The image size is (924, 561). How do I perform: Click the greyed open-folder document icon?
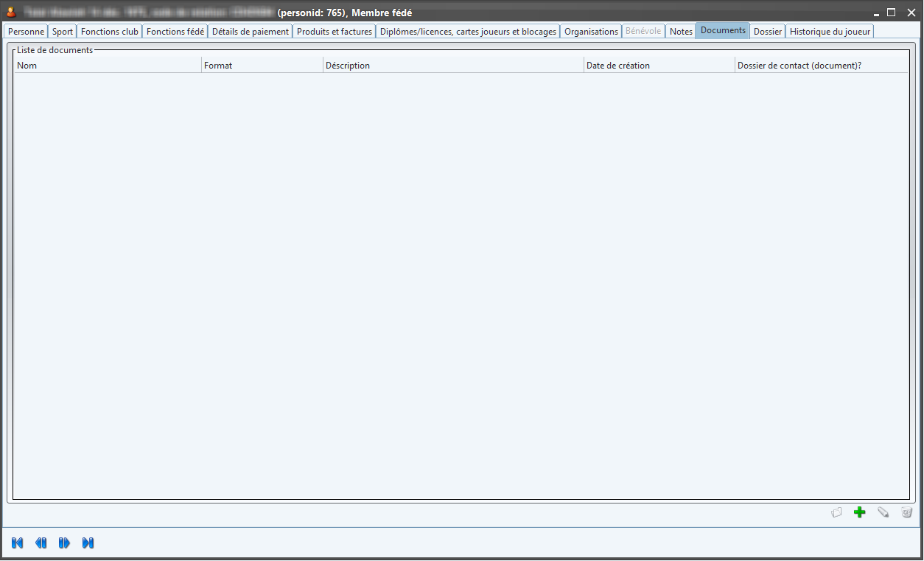coord(836,512)
